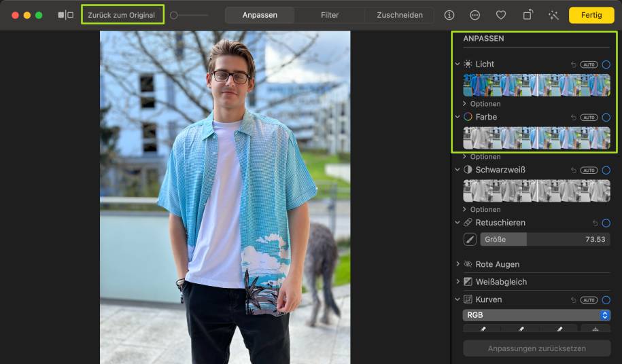Undo the Kurven adjustment with its arrow

[x=573, y=300]
